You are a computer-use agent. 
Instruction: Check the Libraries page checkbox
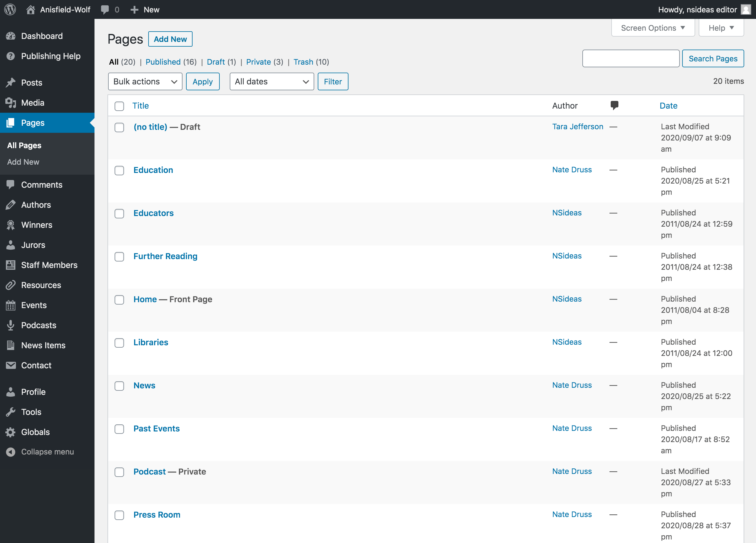[x=119, y=342]
